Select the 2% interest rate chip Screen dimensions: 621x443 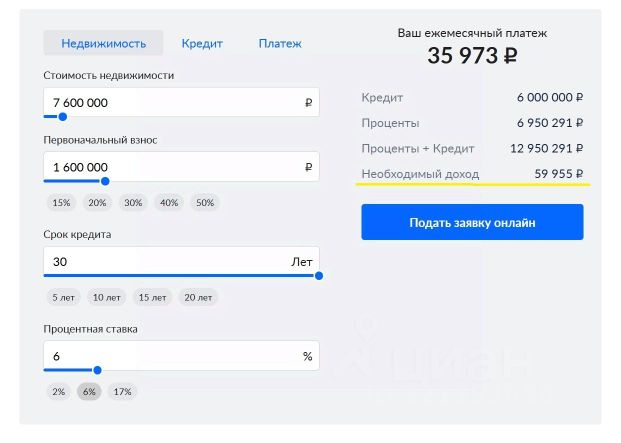pos(58,391)
